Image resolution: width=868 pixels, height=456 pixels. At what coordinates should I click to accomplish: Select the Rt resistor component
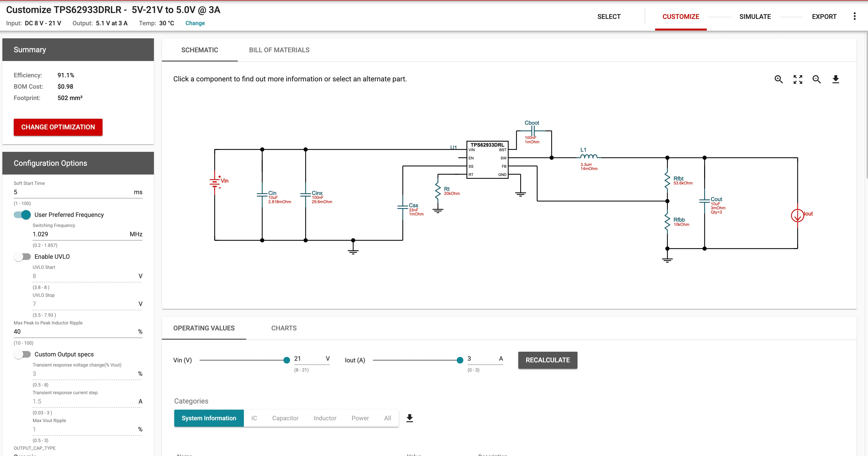click(x=438, y=191)
